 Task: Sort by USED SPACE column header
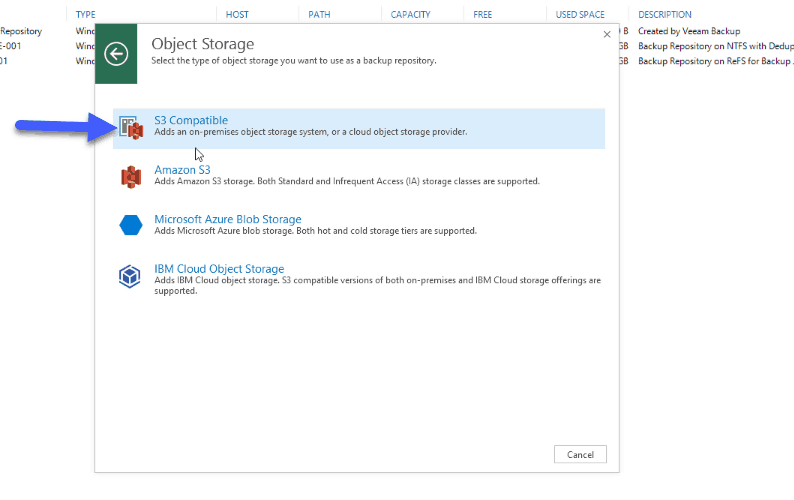coord(580,15)
